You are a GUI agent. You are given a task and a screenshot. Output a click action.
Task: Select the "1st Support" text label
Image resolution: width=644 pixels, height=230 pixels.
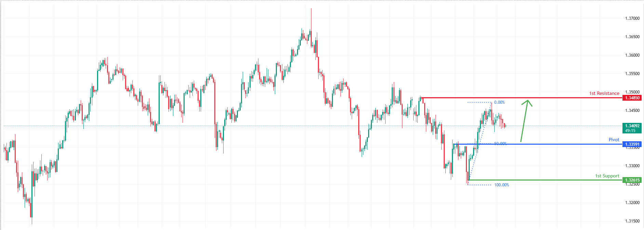pyautogui.click(x=607, y=176)
